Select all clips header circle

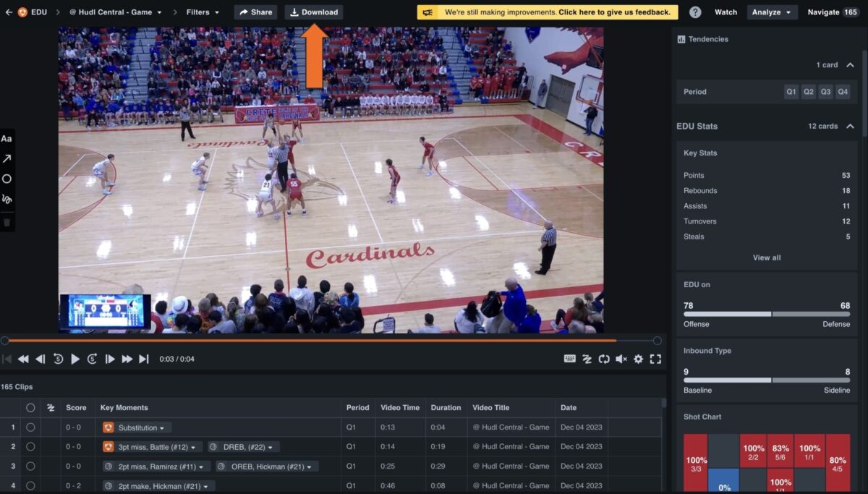coord(30,408)
